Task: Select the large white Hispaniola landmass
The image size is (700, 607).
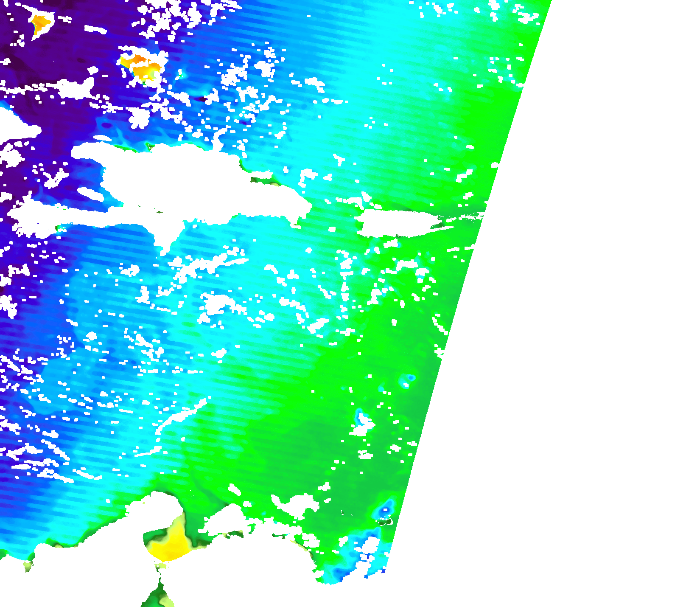Action: tap(191, 183)
